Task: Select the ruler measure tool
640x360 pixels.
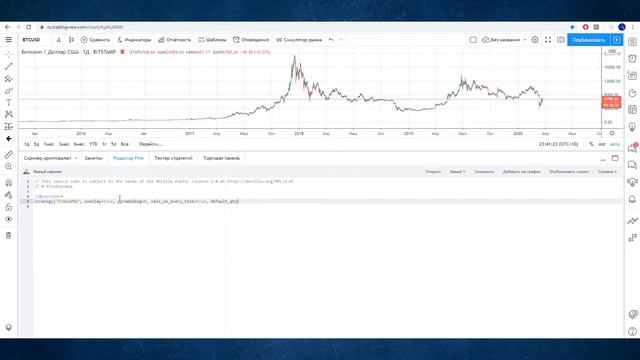Action: click(9, 154)
